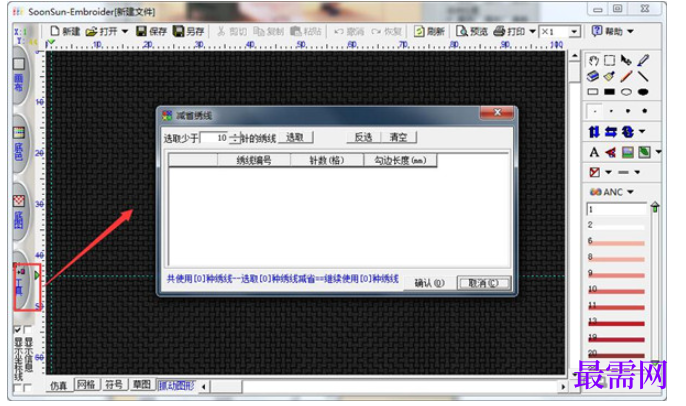Click the stitch count spinner arrows
This screenshot has height=406, width=686.
[235, 138]
